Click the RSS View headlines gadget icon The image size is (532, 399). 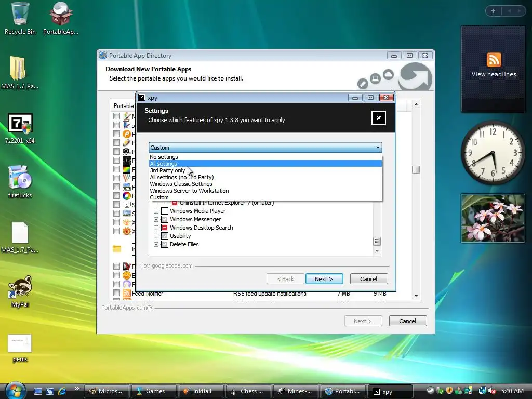tap(494, 60)
